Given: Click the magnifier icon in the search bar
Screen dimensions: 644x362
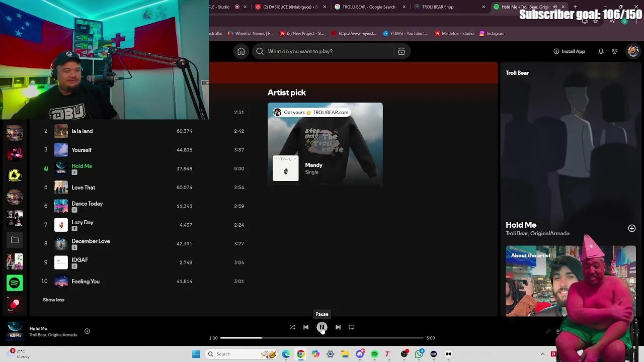Looking at the screenshot, I should (x=260, y=51).
